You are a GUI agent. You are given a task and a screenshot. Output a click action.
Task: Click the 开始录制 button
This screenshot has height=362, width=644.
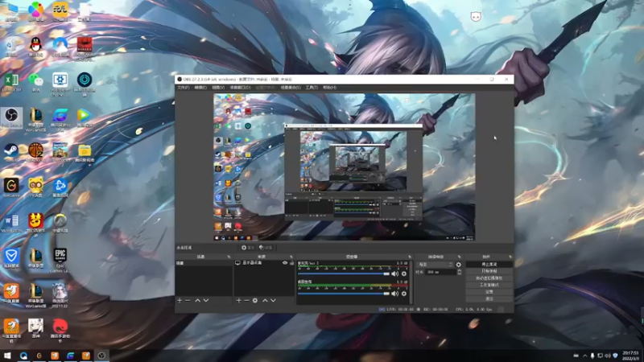pos(489,271)
